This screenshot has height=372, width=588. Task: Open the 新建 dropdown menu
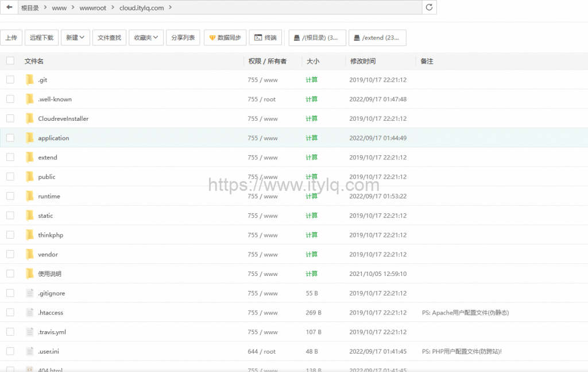75,37
